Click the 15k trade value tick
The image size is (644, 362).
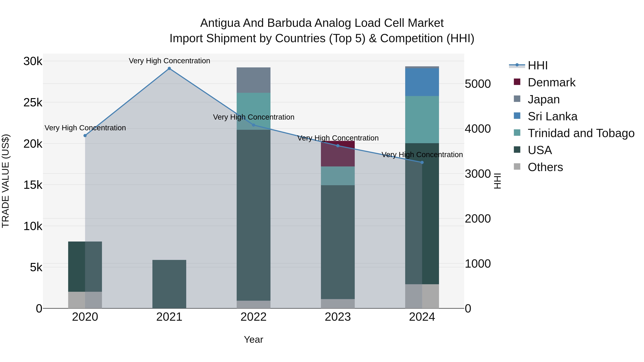(x=33, y=185)
